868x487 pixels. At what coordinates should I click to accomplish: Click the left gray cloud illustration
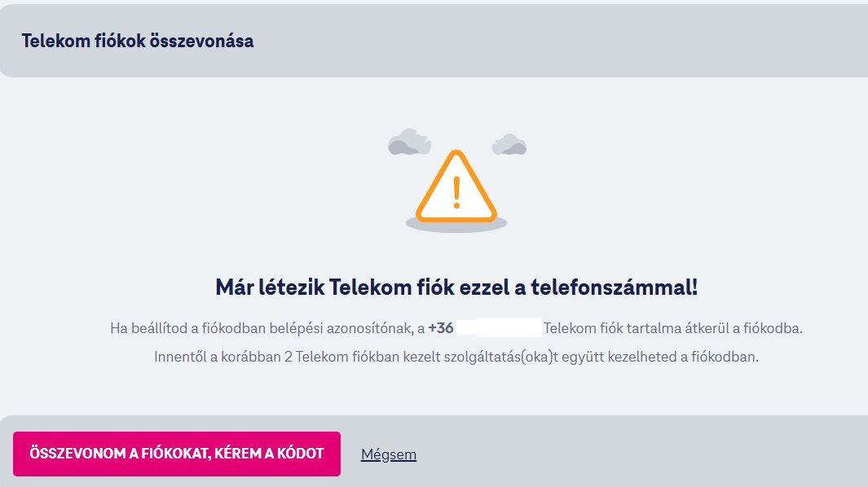(410, 142)
